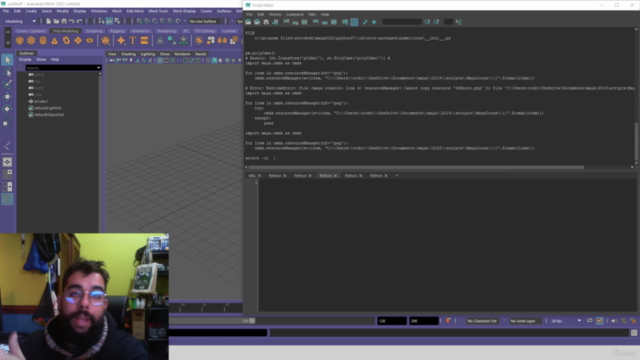Select the Move tool in toolbox
This screenshot has height=360, width=640.
[7, 97]
